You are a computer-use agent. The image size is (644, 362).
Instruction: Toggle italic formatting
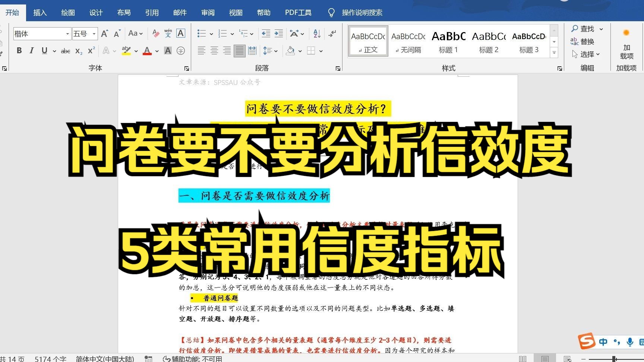tap(32, 51)
